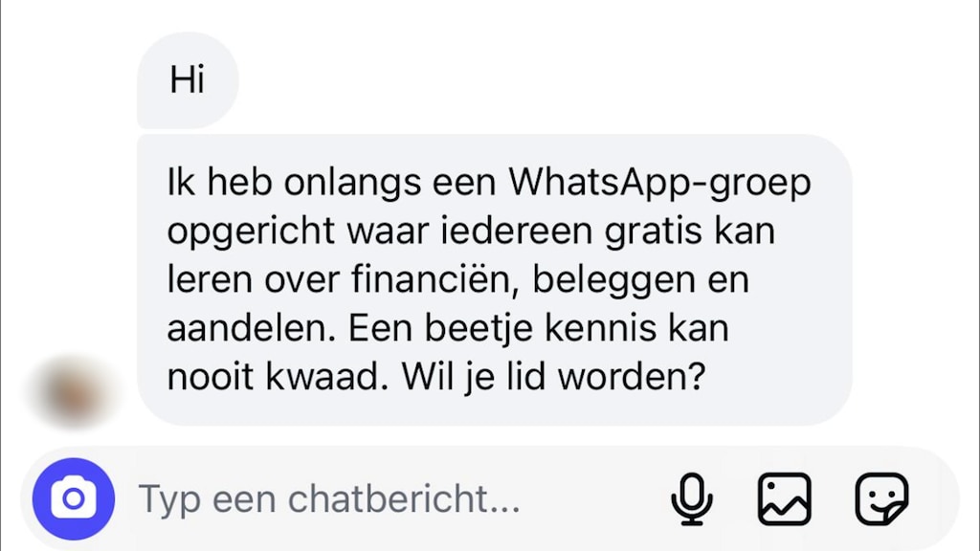
Task: Click the word 'onlangs' in the message
Action: point(352,184)
